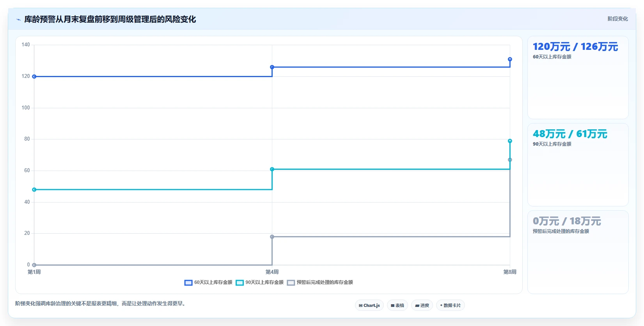Click the 阶段变化 label in the header
This screenshot has width=644, height=326.
617,19
